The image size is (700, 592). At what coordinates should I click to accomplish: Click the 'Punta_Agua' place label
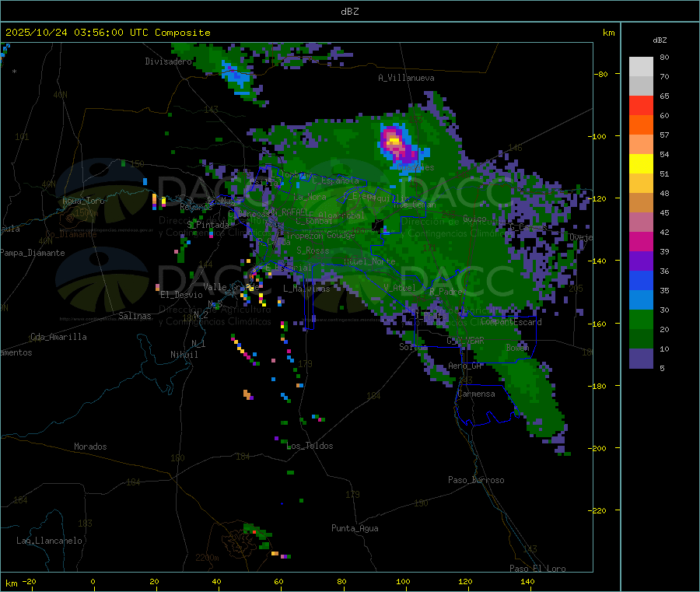(x=355, y=528)
